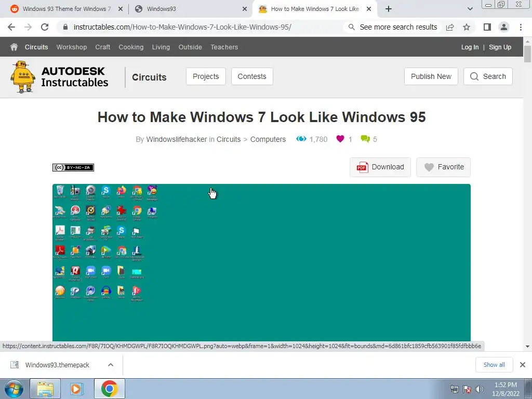Open author Windowslifehacker's profile
The width and height of the screenshot is (532, 399).
pyautogui.click(x=177, y=139)
